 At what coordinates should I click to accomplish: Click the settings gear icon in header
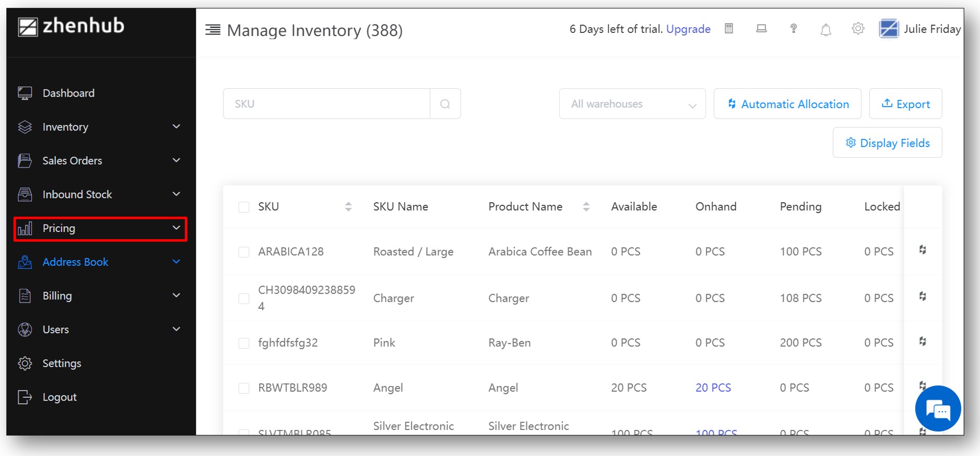point(858,29)
